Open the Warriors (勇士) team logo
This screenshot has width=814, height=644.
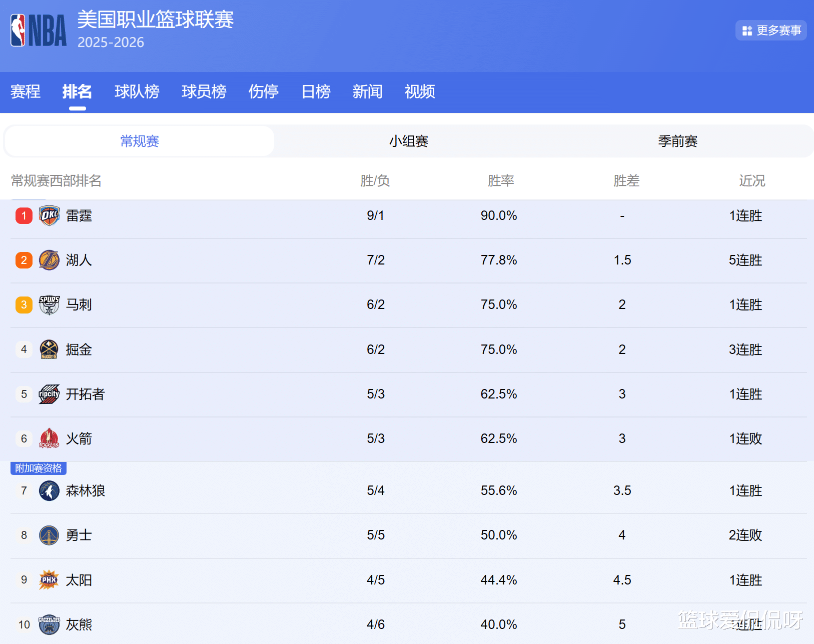click(x=49, y=535)
